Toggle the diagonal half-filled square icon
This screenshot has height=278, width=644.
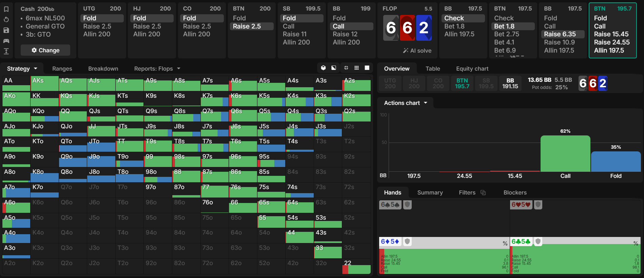tap(334, 68)
